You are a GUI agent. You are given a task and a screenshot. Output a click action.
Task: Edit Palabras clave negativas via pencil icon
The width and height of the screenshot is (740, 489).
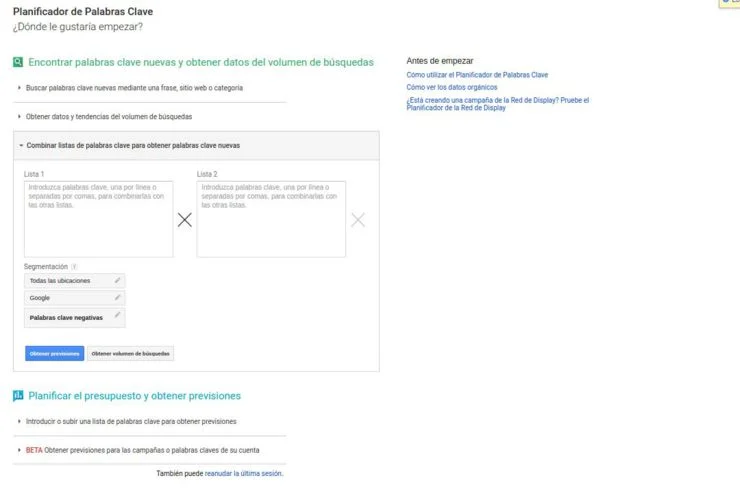coord(117,316)
